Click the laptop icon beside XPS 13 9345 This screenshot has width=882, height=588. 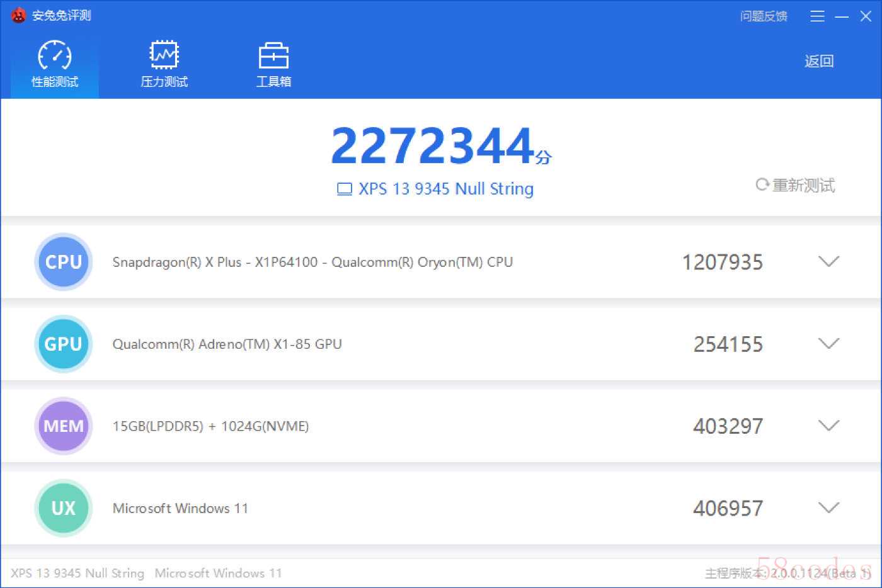click(x=345, y=189)
